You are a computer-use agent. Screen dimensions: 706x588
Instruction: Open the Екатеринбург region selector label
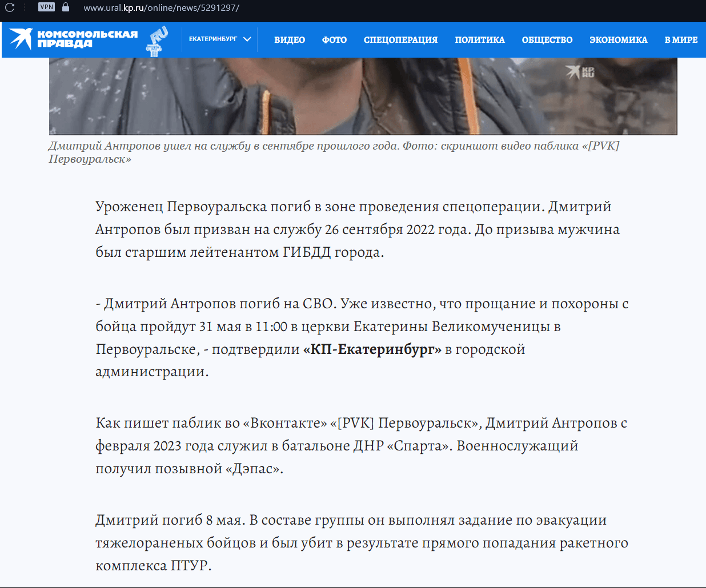pyautogui.click(x=212, y=39)
